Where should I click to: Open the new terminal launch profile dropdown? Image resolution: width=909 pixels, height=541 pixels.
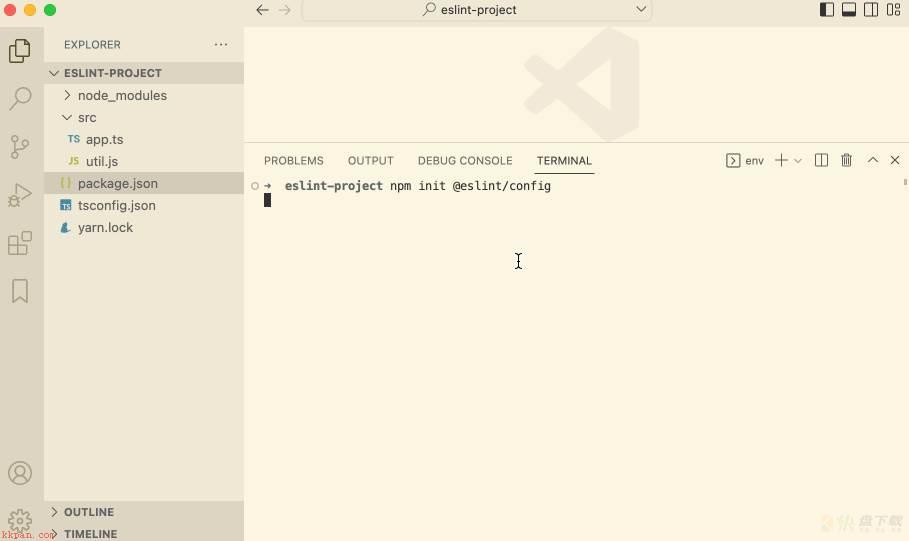coord(798,161)
